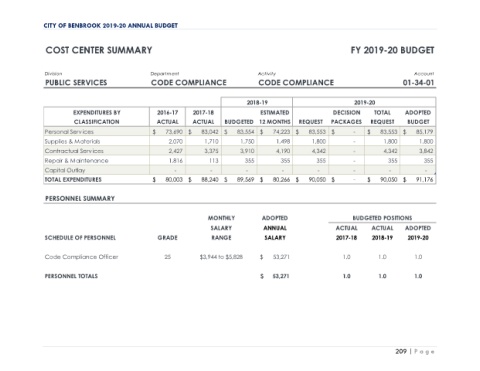480x371 pixels.
Task: Select the Capital Outlay row label
Action: 65,170
